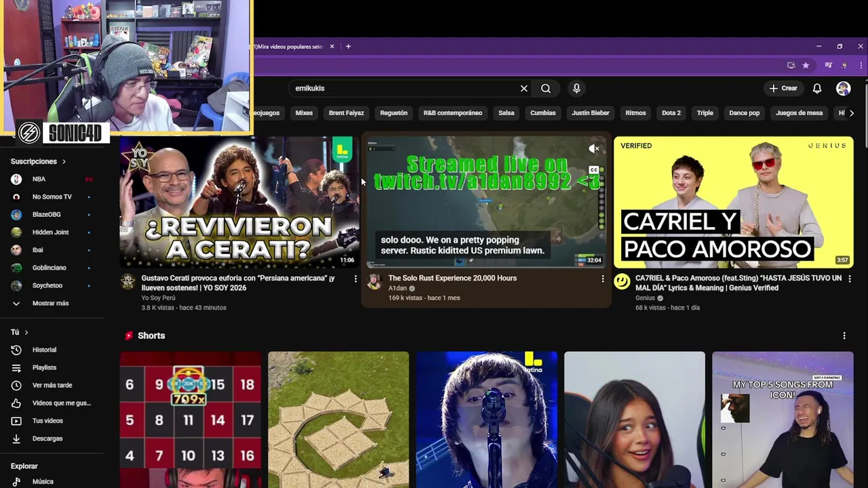The height and width of the screenshot is (488, 868).
Task: Select the Mixes filter chip
Action: 304,113
